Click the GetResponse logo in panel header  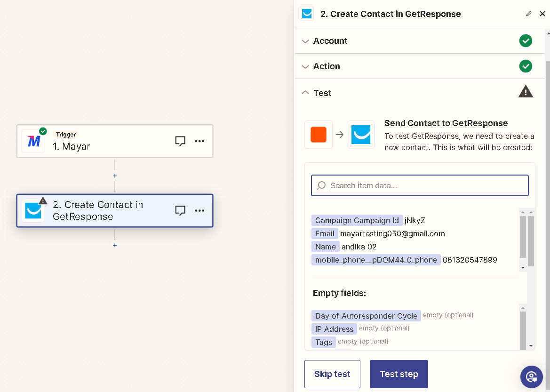click(307, 14)
